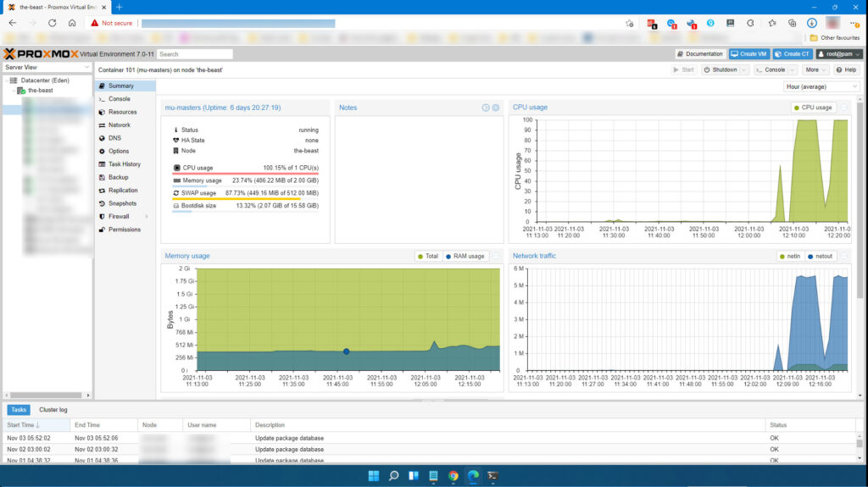Click the Notes help icon
868x487 pixels.
(x=486, y=108)
